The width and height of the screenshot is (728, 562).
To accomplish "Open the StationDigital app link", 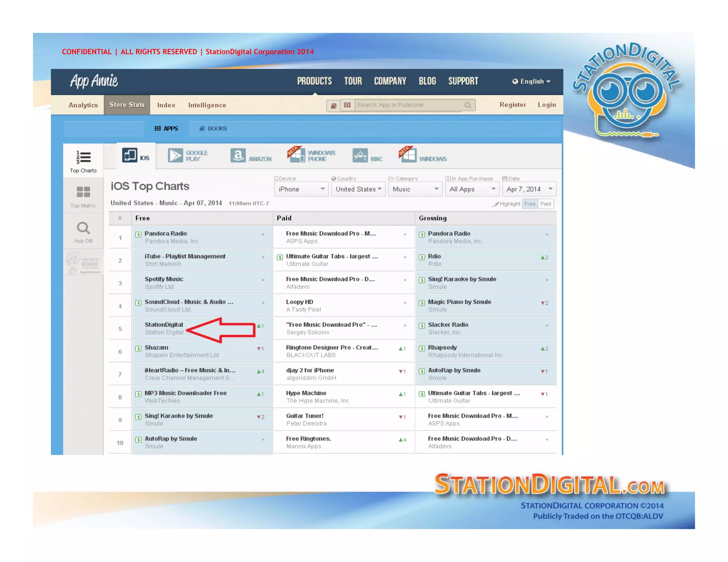I will coord(164,325).
